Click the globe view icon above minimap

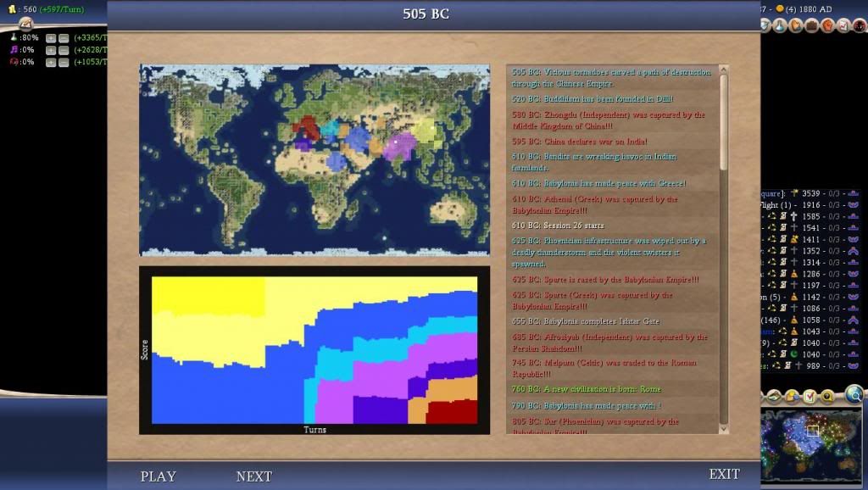[x=854, y=393]
